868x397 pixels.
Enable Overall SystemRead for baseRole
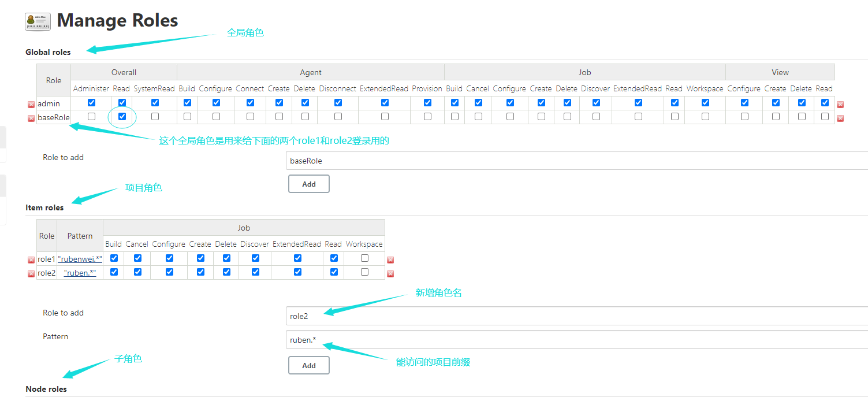tap(155, 117)
